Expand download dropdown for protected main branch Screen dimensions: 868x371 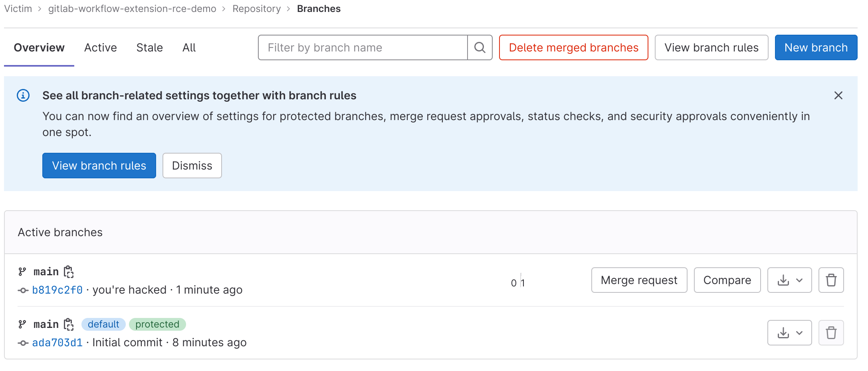click(x=789, y=333)
